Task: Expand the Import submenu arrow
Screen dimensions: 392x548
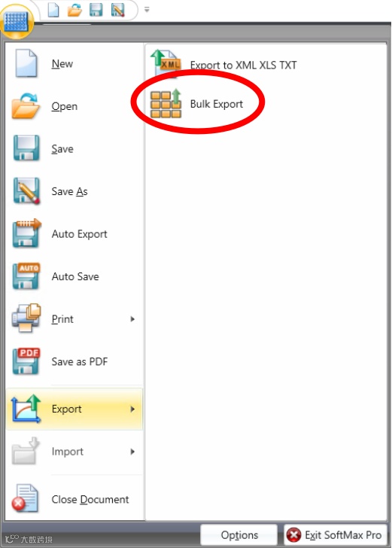Action: pos(132,452)
